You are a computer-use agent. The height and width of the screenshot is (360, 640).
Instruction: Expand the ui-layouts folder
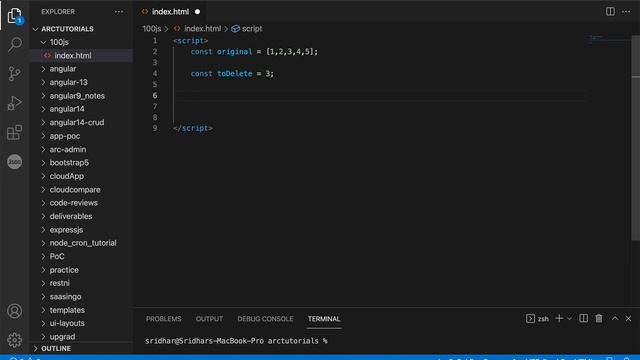tap(43, 323)
